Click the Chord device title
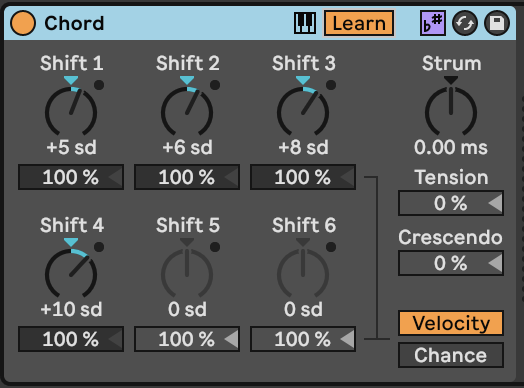 [x=74, y=23]
